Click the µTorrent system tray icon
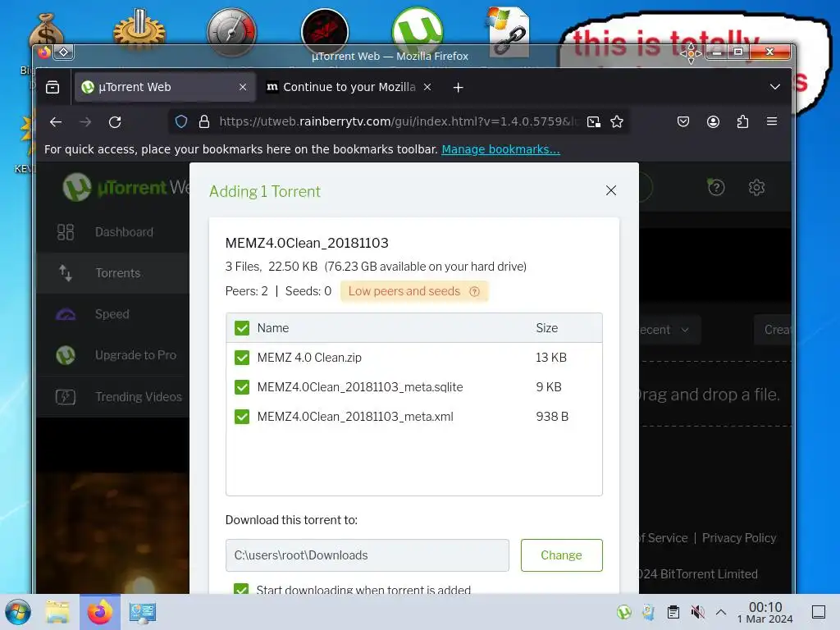This screenshot has width=840, height=630. tap(623, 612)
